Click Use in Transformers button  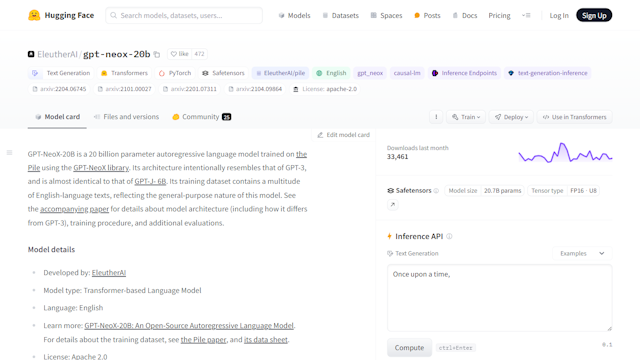[574, 117]
